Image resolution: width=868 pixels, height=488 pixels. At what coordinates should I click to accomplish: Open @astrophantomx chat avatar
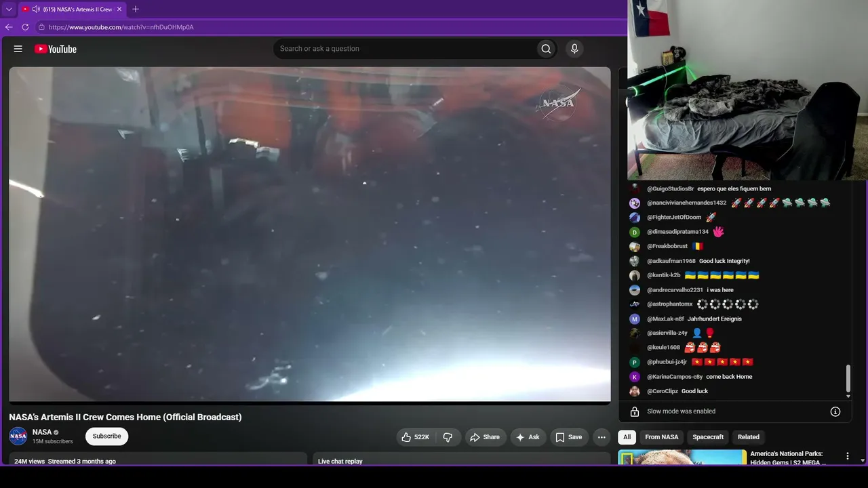[635, 304]
